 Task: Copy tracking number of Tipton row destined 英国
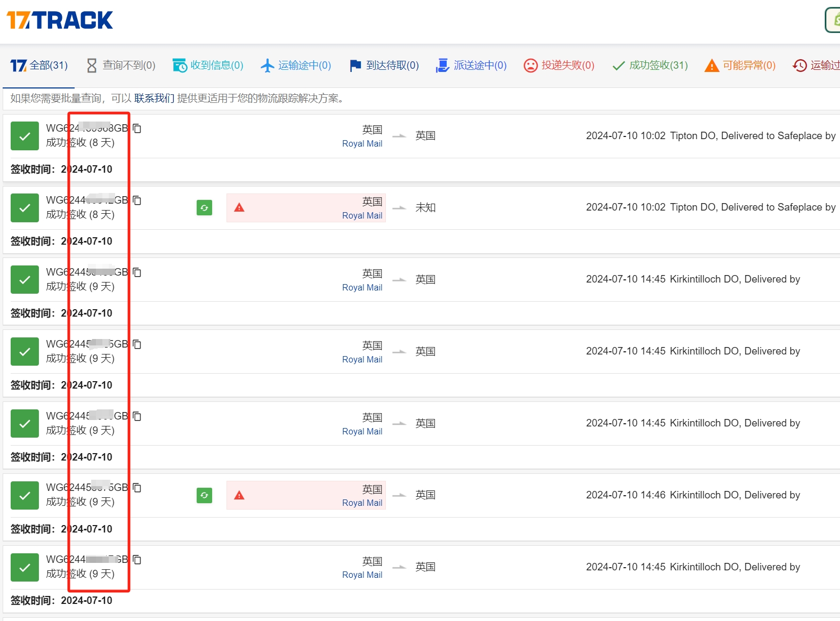pyautogui.click(x=137, y=128)
